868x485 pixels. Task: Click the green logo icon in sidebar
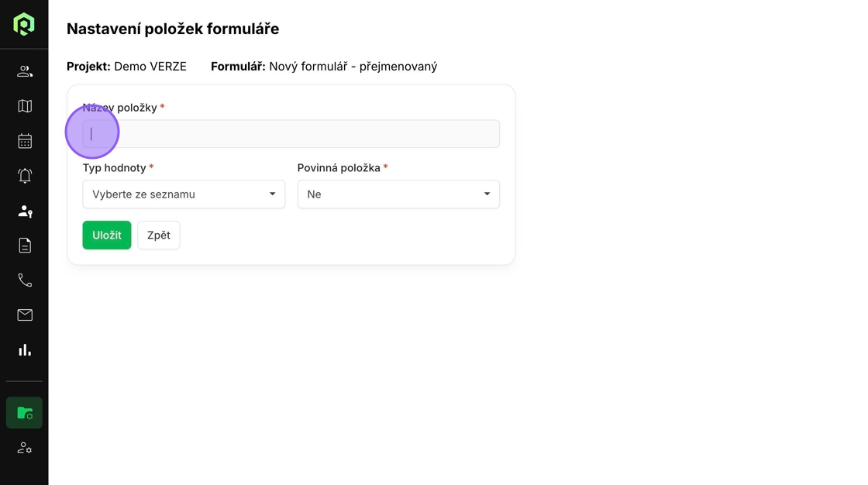24,24
